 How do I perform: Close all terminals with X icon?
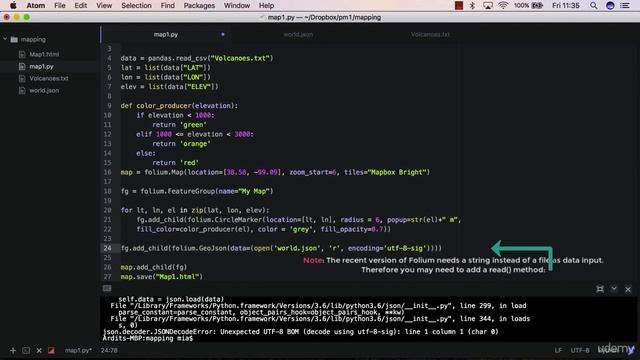tap(39, 350)
